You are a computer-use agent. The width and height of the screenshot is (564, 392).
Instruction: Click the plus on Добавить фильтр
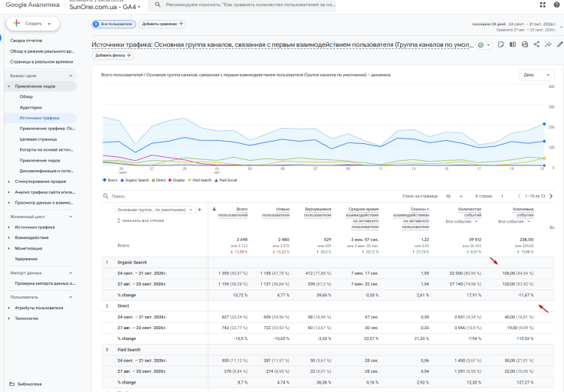click(x=130, y=55)
